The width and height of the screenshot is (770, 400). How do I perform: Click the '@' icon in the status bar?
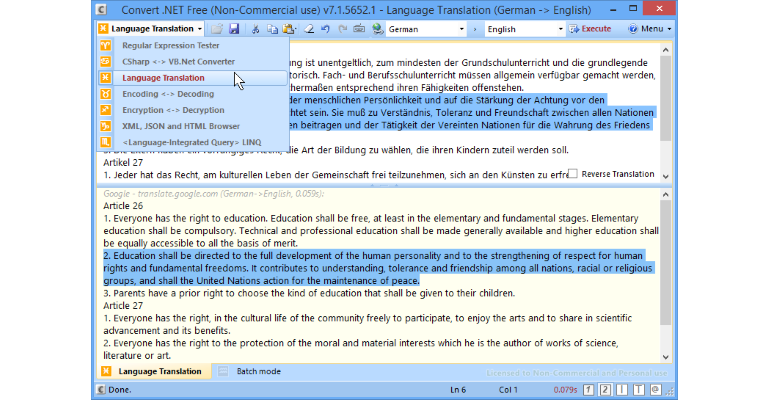pyautogui.click(x=655, y=390)
